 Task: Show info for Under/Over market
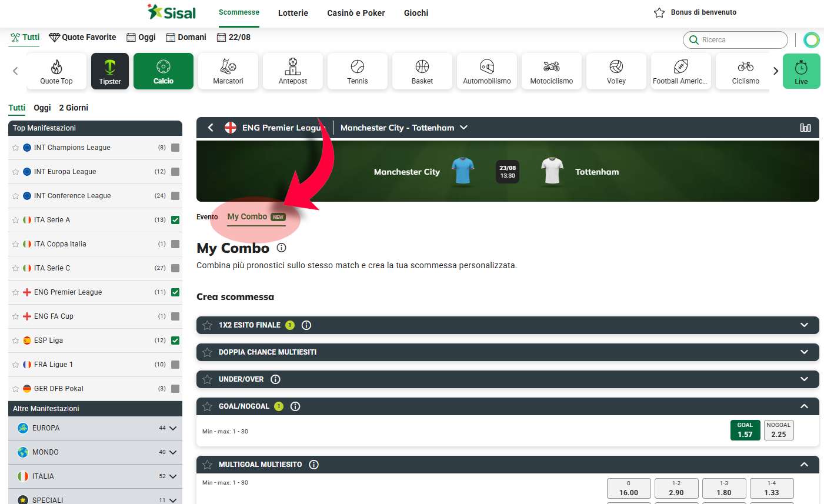pos(275,379)
